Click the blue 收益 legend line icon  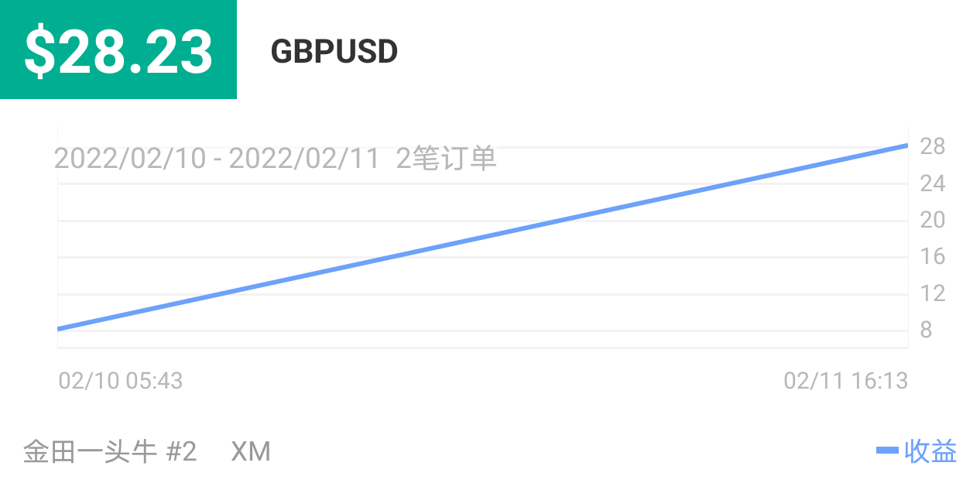pos(887,451)
